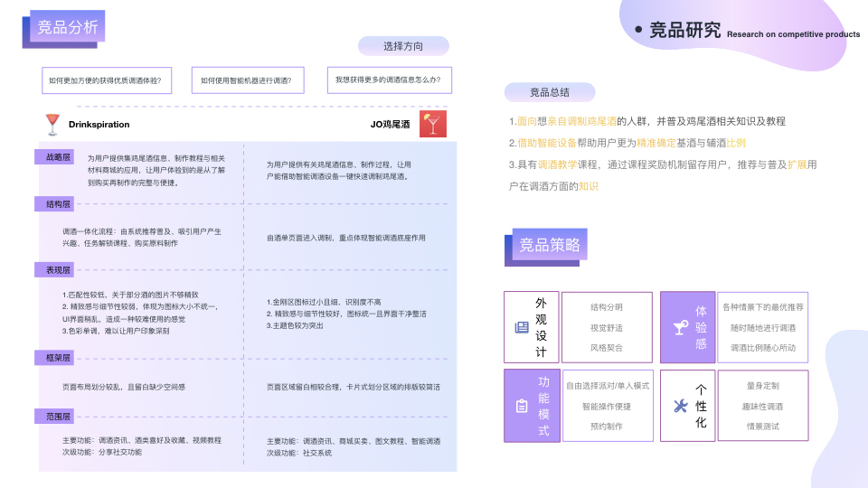Click the 体验感 cocktail icon

pyautogui.click(x=680, y=327)
